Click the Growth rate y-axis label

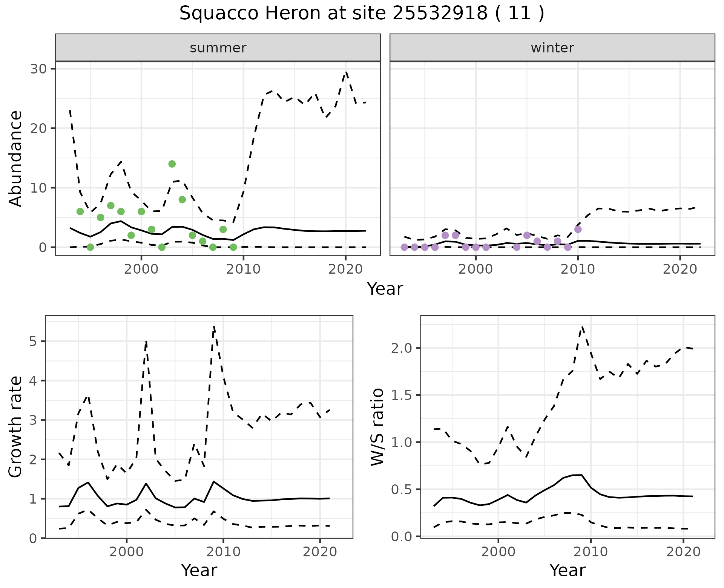pyautogui.click(x=15, y=427)
